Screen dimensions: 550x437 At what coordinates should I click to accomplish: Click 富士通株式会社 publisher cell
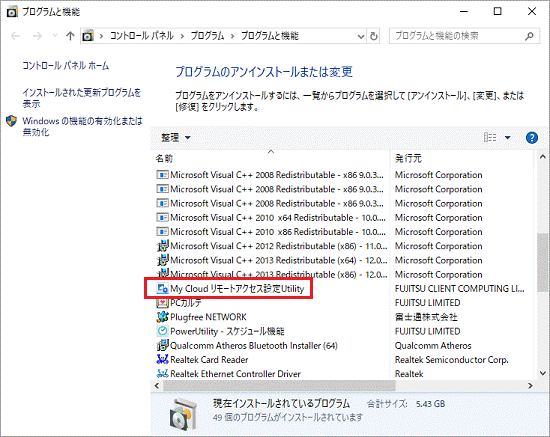426,317
